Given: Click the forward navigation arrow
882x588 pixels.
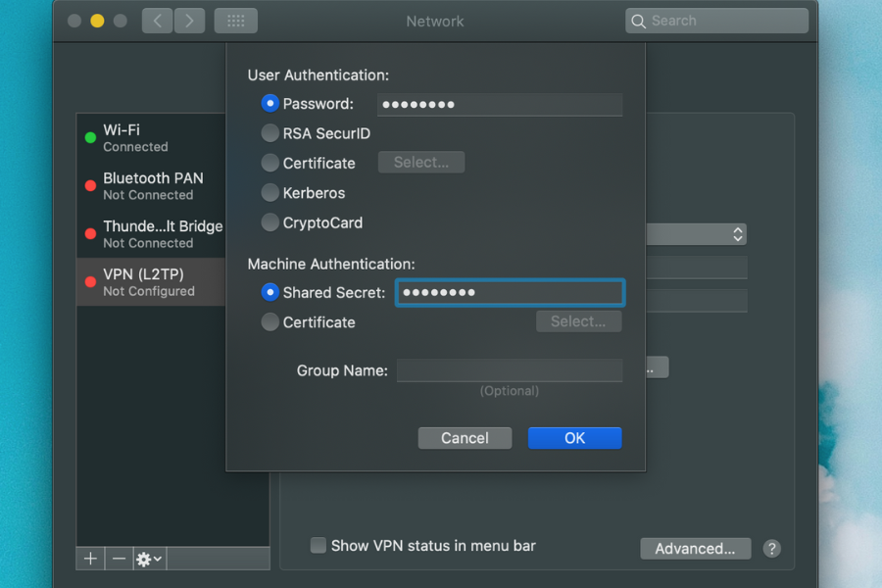Looking at the screenshot, I should [189, 21].
